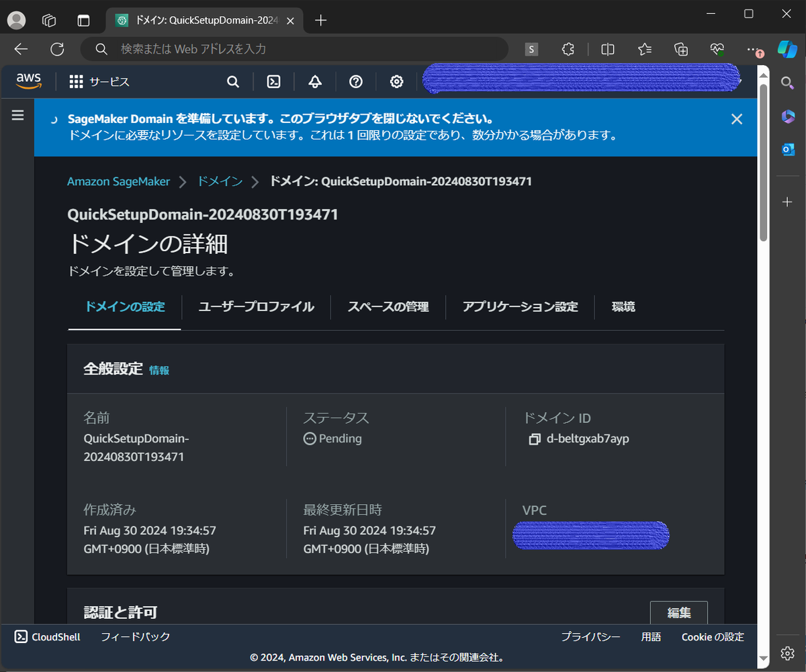Click the 作成済み date Fri Aug 30 2024
The width and height of the screenshot is (806, 672).
pyautogui.click(x=150, y=540)
